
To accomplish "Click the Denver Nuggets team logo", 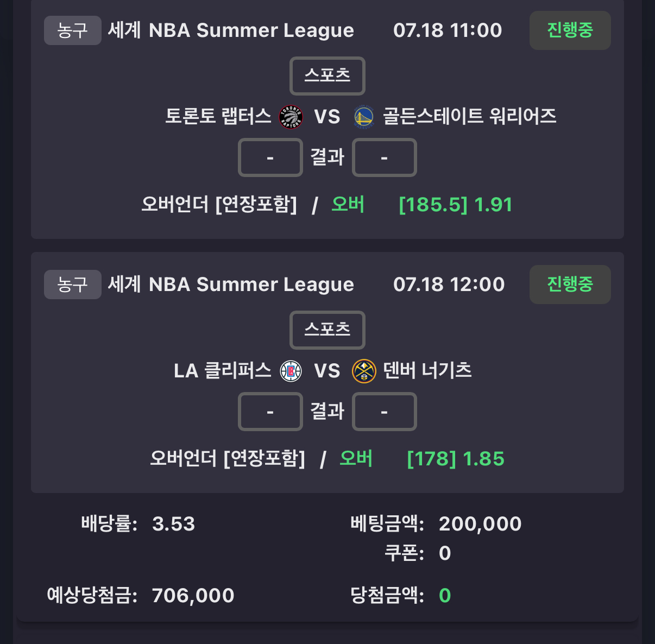I will click(x=364, y=371).
